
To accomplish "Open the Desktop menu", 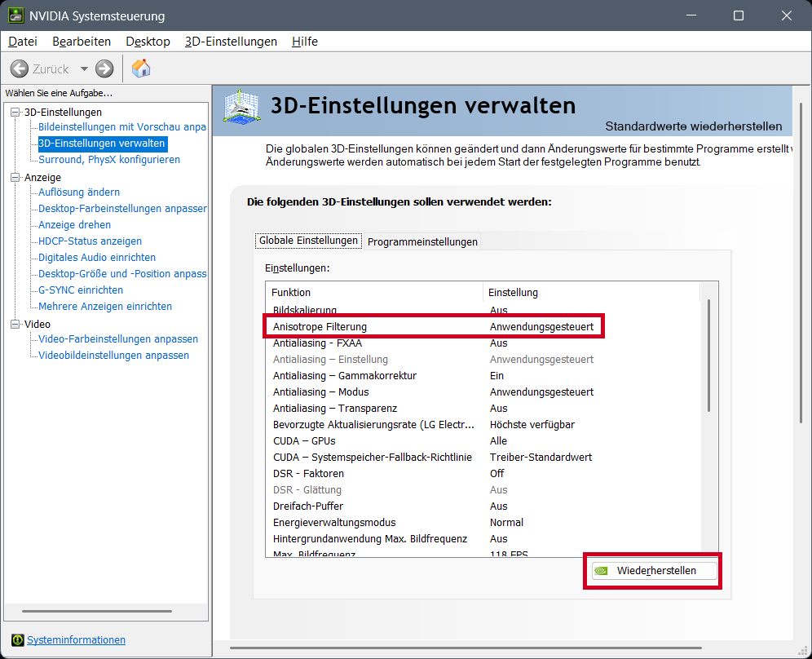I will click(x=148, y=42).
